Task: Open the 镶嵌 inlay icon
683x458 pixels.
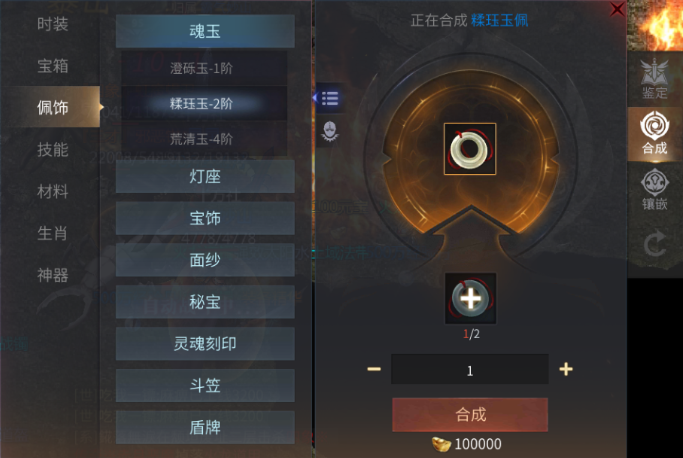Action: point(654,189)
